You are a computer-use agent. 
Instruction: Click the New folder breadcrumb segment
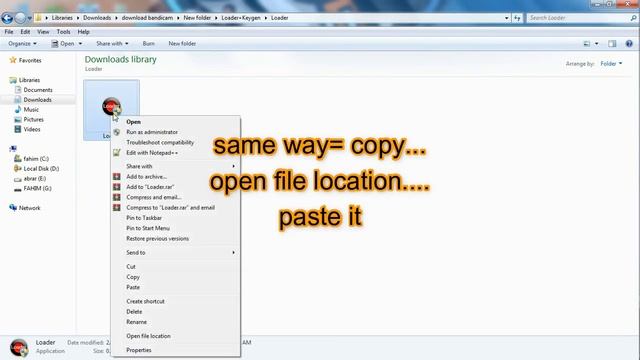coord(197,18)
